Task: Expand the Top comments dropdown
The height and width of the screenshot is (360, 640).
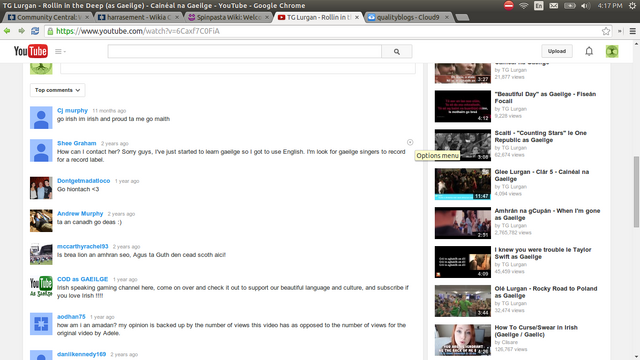Action: tap(58, 90)
